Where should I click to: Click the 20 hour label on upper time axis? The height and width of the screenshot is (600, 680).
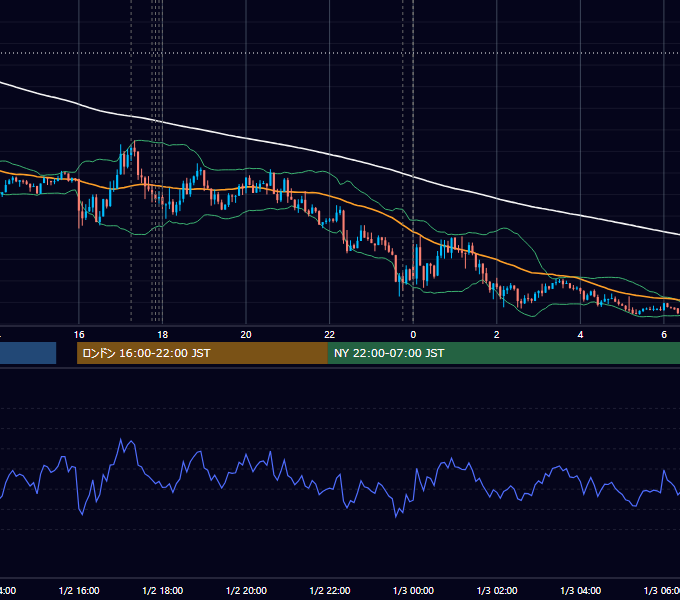click(246, 335)
